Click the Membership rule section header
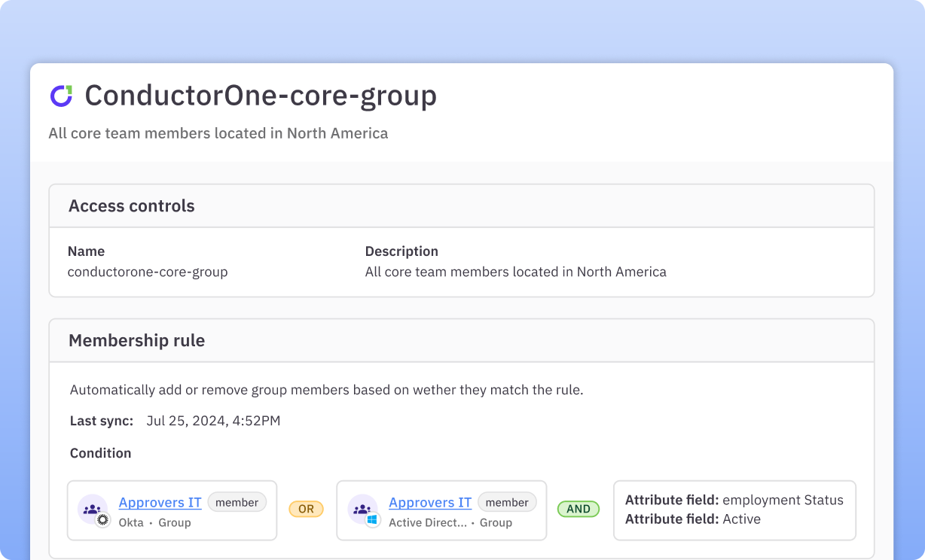This screenshot has width=925, height=560. click(136, 341)
